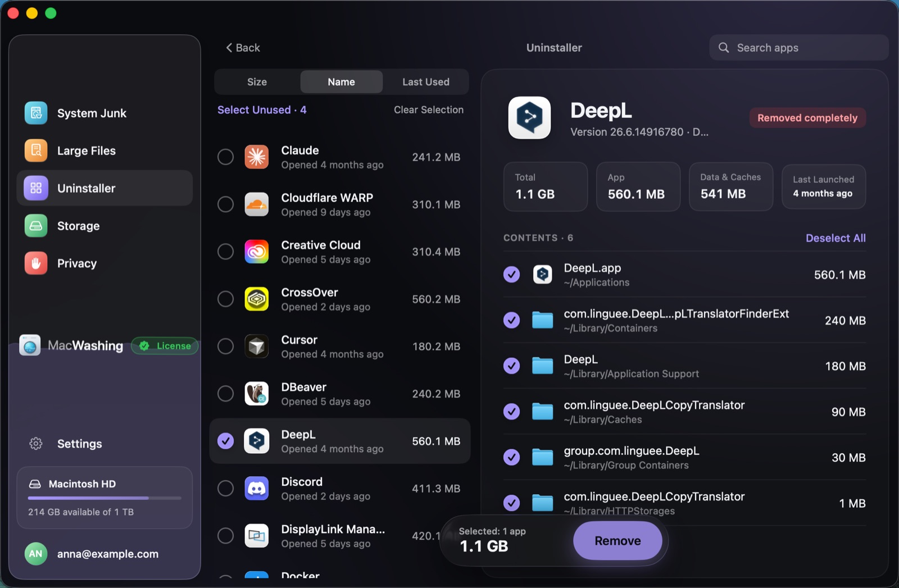This screenshot has height=588, width=899.
Task: Sort apps by Size tab
Action: click(x=257, y=82)
